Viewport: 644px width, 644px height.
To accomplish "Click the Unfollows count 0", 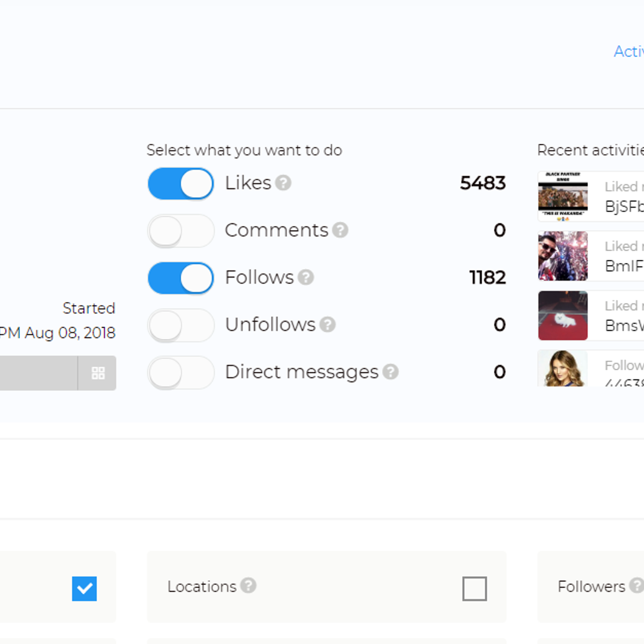I will click(500, 325).
